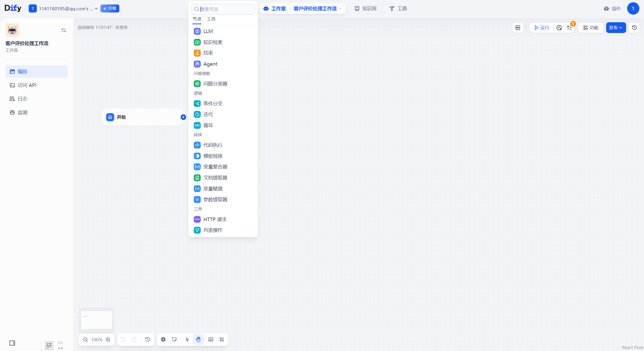Click the add note icon in toolbar
The height and width of the screenshot is (351, 644).
[x=174, y=339]
